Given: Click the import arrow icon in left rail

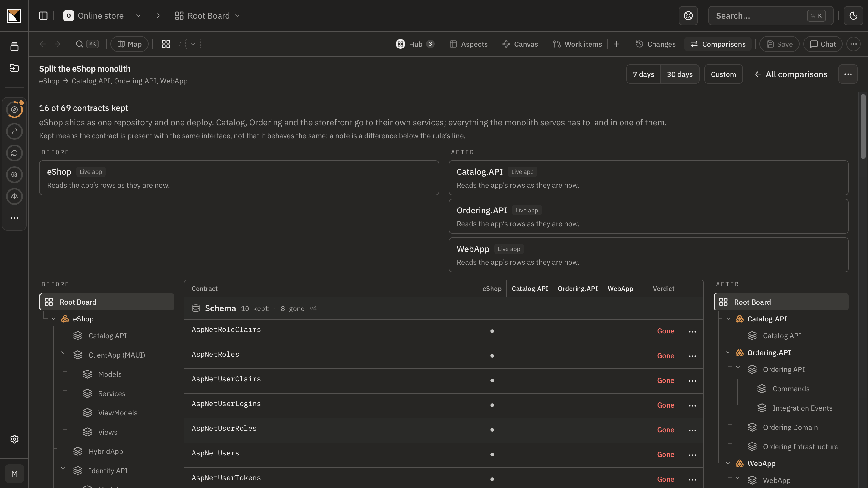Looking at the screenshot, I should 14,68.
